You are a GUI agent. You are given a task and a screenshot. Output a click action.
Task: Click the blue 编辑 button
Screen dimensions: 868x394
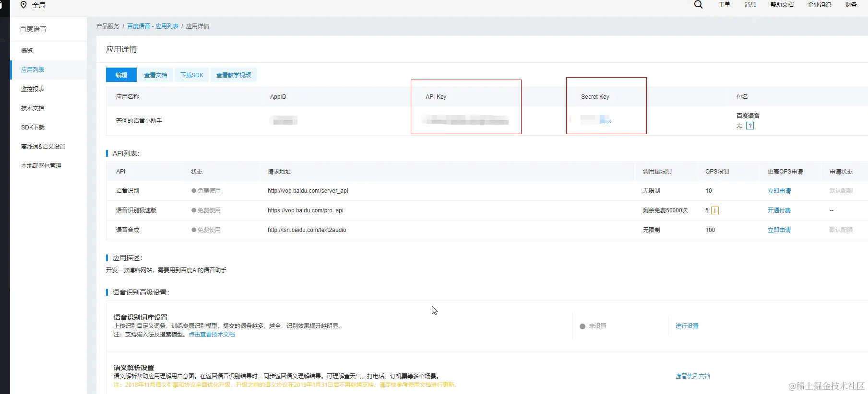(x=121, y=75)
